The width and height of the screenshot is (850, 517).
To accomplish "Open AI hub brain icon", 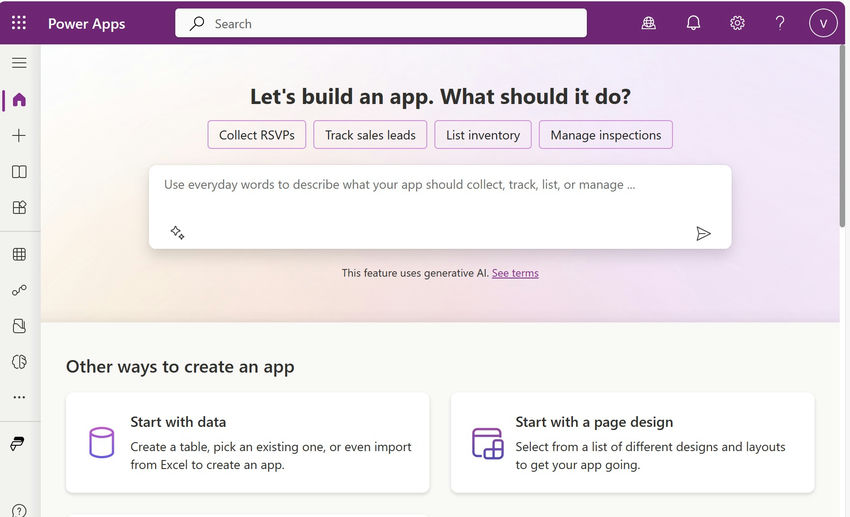I will pos(19,362).
